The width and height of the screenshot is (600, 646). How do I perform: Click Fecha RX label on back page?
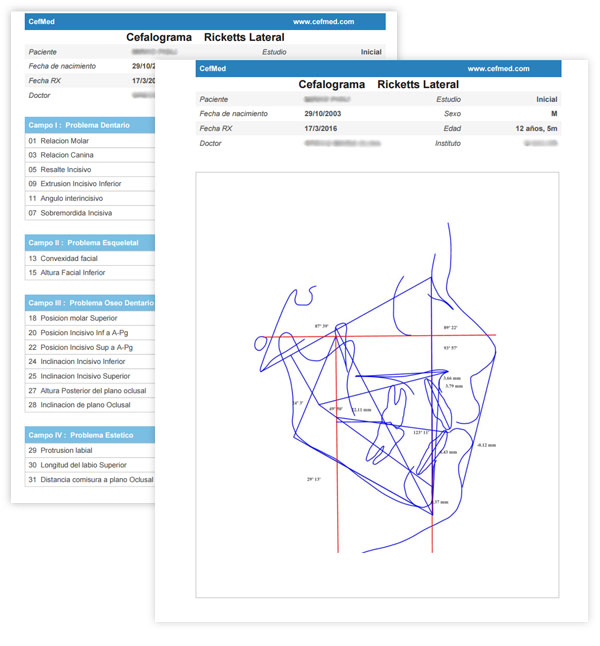tap(45, 81)
